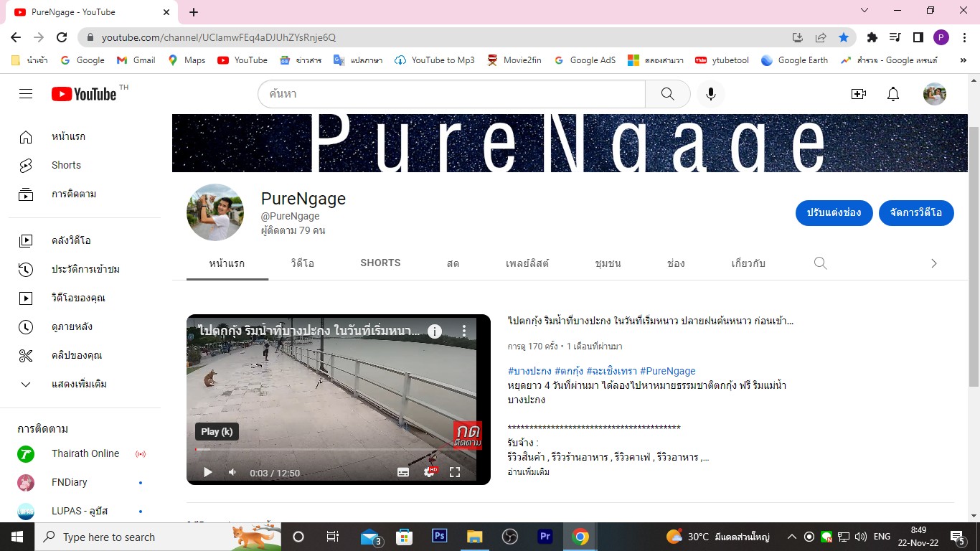The image size is (980, 551).
Task: Open ประวัติการเข้าชม watch history
Action: (x=85, y=269)
